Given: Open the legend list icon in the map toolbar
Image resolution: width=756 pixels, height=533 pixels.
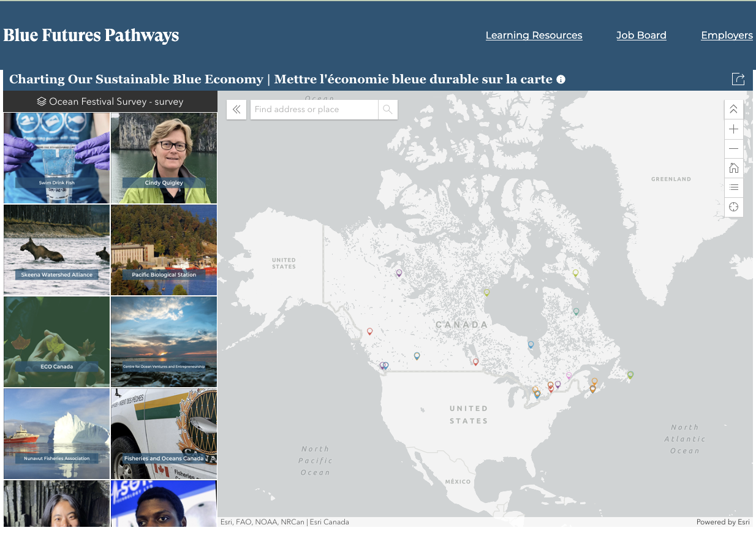Looking at the screenshot, I should [733, 187].
